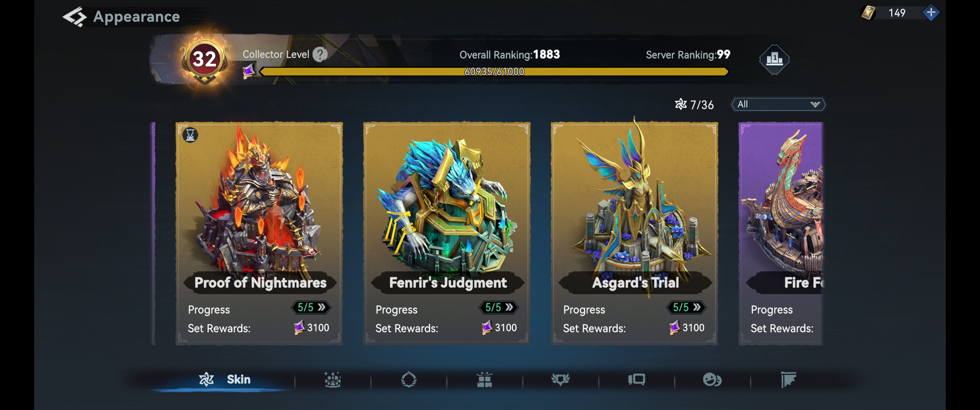The image size is (980, 410).
Task: Open the flag banner tab icon
Action: point(788,379)
